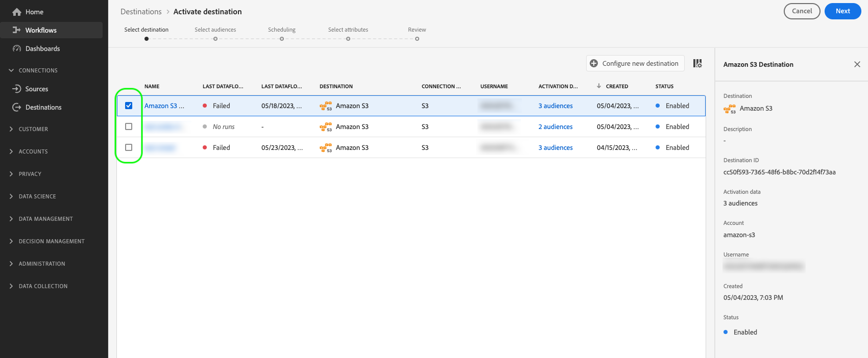The image size is (868, 358).
Task: Close the Amazon S3 Destination panel
Action: [857, 64]
